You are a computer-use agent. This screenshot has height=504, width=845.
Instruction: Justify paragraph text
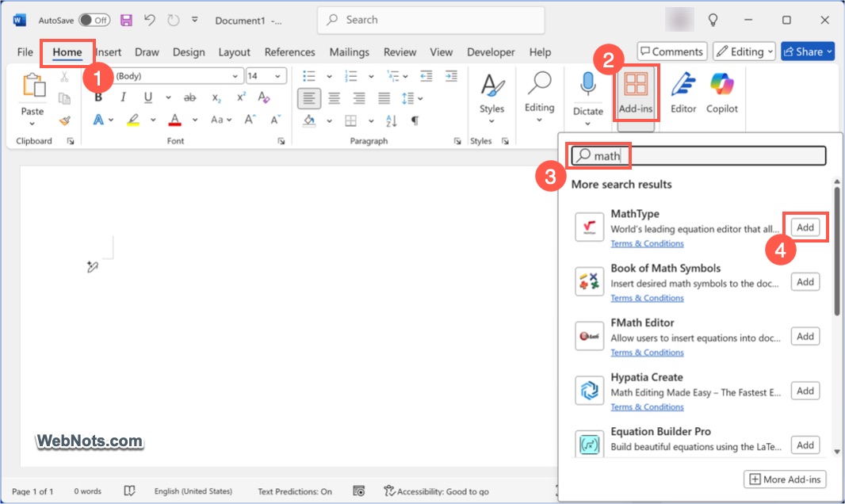pyautogui.click(x=384, y=98)
